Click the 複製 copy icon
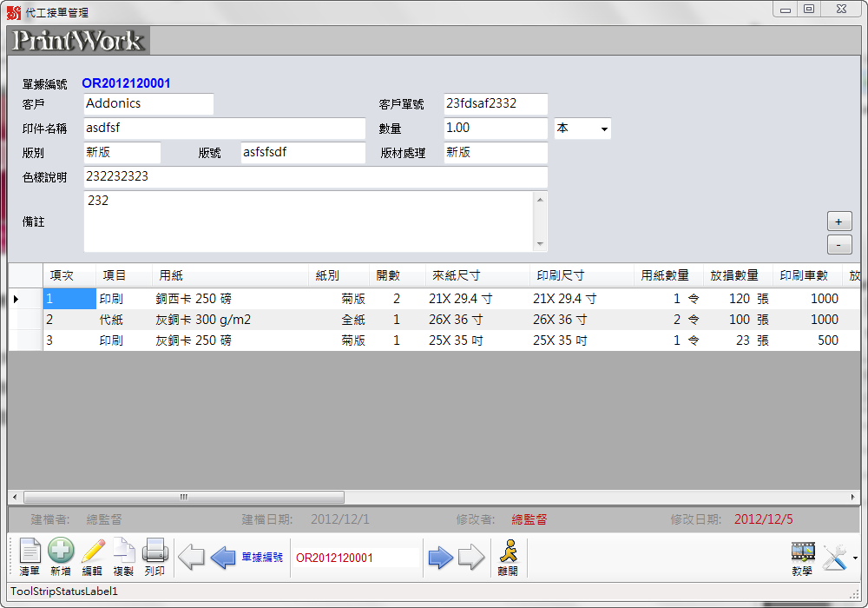 pyautogui.click(x=123, y=556)
